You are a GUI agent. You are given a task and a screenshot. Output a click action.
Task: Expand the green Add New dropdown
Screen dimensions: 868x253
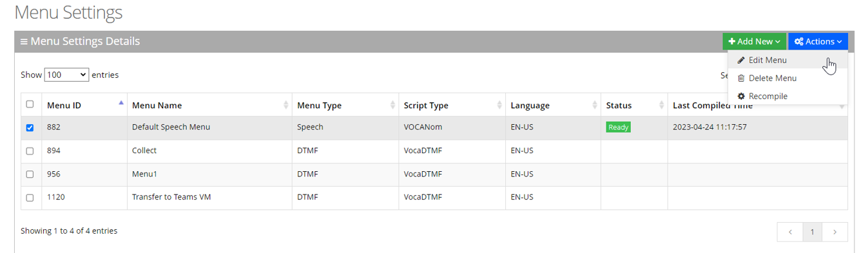tap(754, 41)
